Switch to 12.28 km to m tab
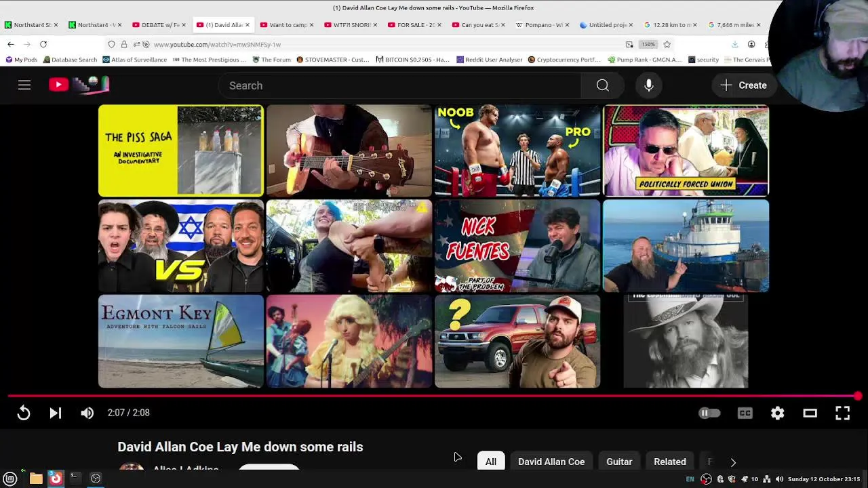868x488 pixels. (671, 25)
